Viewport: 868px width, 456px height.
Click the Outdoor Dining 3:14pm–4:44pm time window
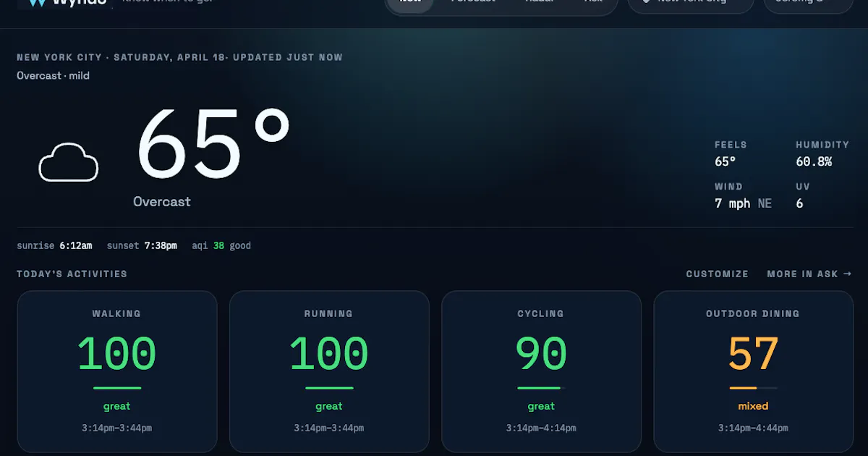753,428
